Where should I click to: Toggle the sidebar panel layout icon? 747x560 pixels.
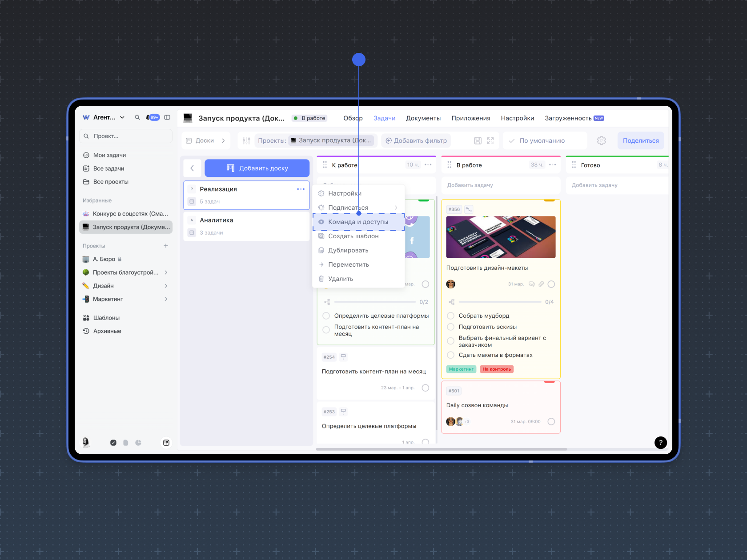[167, 117]
